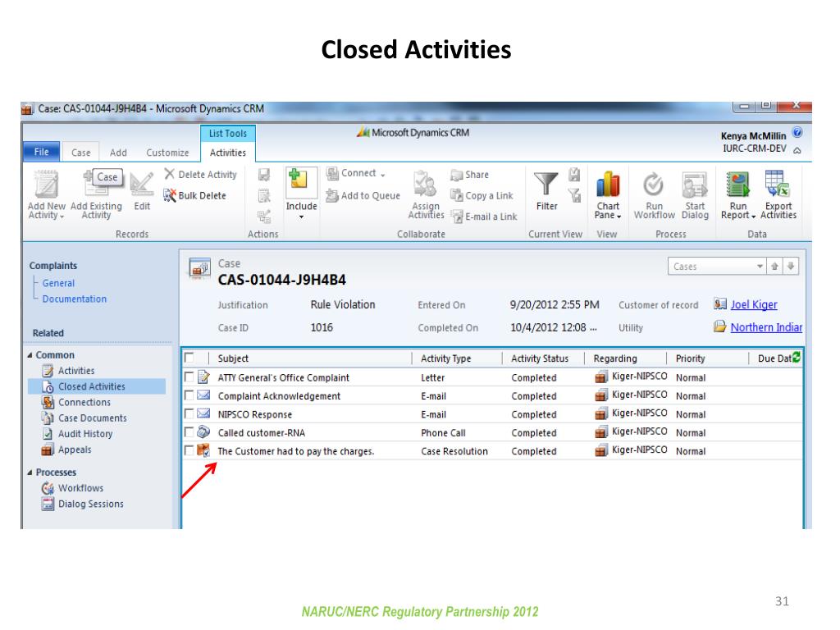This screenshot has width=840, height=630.
Task: Check the Complaint Acknowledgement row
Action: (189, 395)
